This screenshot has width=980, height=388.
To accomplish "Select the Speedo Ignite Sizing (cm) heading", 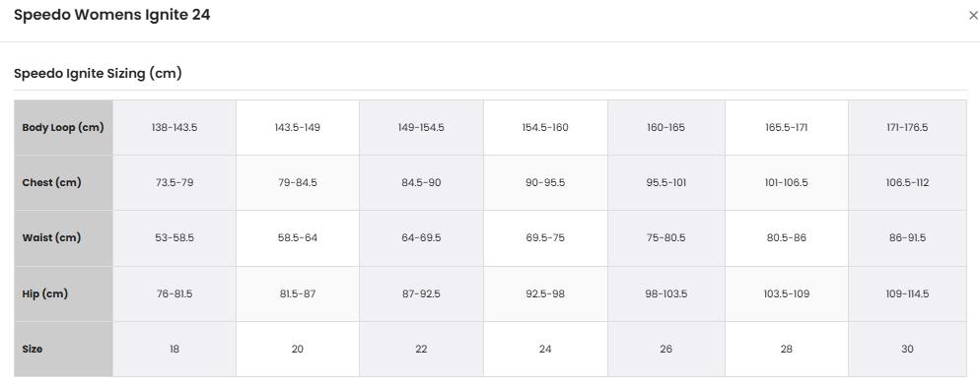I will pyautogui.click(x=98, y=74).
